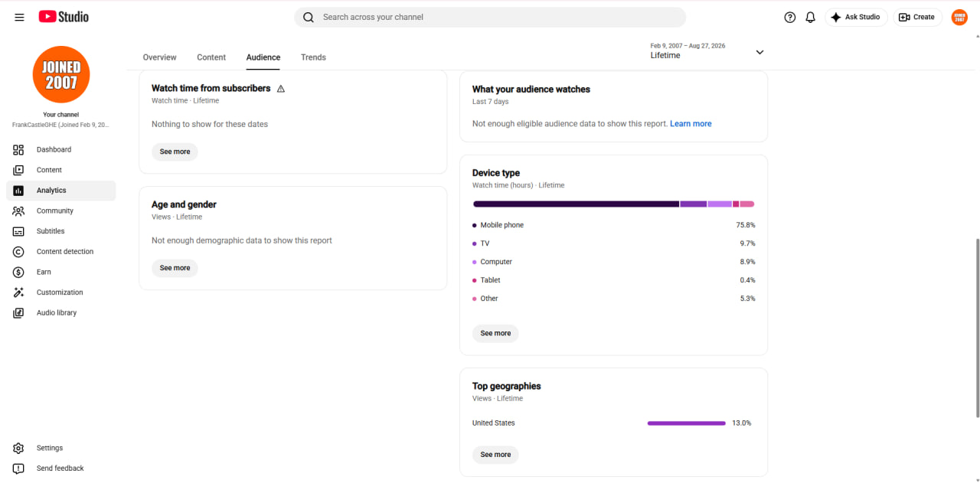Open the account avatar menu
Viewport: 980px width, 483px height.
point(959,17)
